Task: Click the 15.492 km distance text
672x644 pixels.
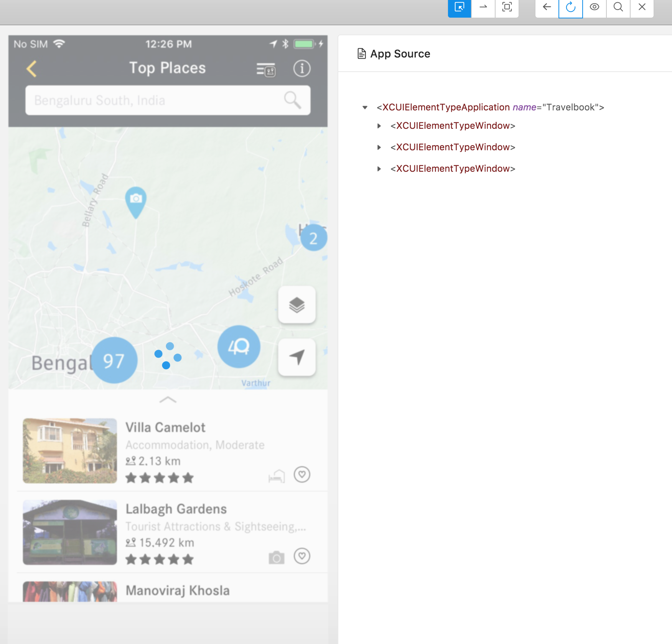Action: click(x=166, y=543)
